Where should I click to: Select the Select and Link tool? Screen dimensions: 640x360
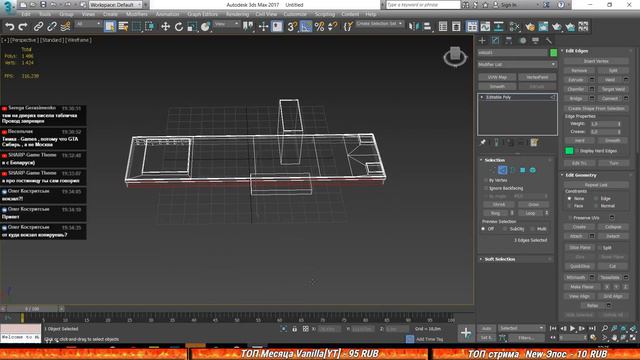click(x=38, y=27)
